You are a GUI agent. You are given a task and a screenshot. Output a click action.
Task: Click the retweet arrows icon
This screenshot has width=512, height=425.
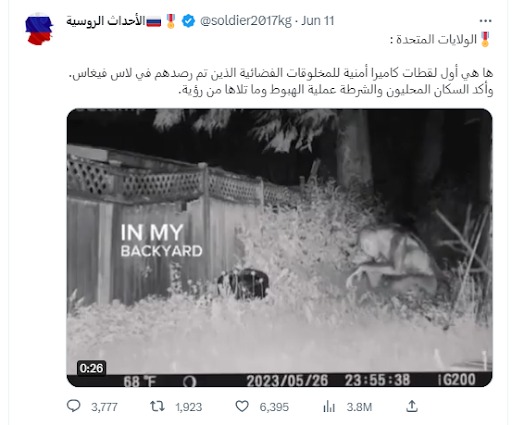click(x=157, y=406)
